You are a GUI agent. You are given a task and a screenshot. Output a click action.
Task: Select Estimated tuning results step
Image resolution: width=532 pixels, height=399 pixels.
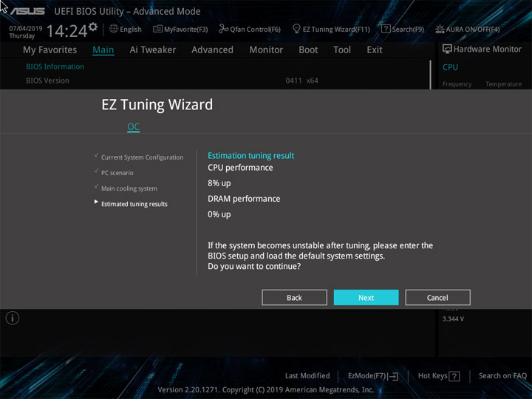(x=134, y=204)
